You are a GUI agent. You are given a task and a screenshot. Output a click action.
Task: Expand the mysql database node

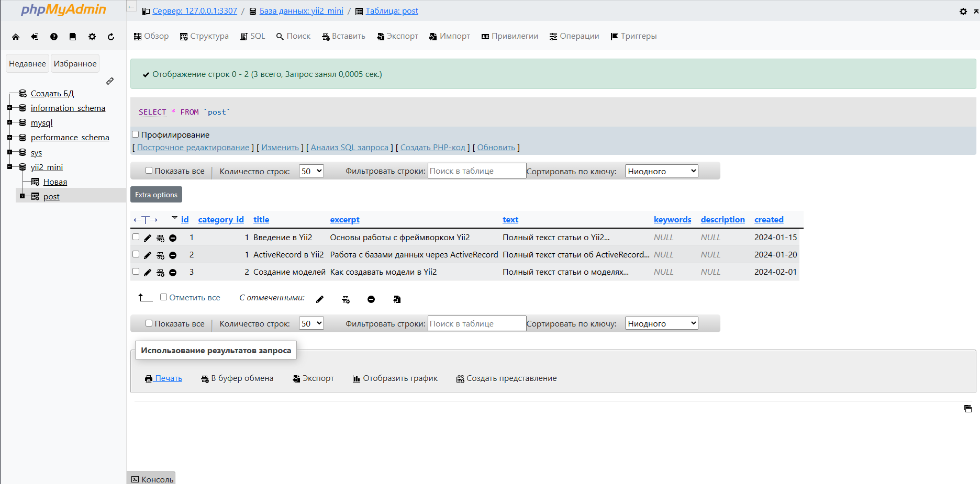pyautogui.click(x=9, y=122)
